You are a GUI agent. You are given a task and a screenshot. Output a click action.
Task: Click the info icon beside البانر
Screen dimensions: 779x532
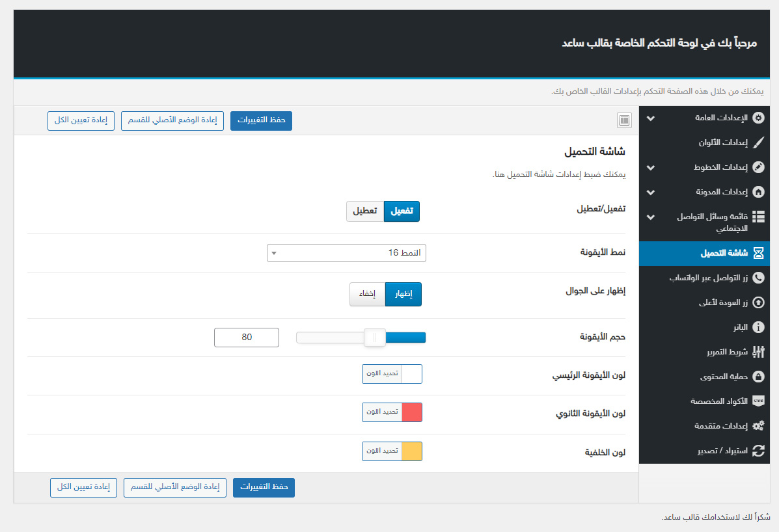pyautogui.click(x=758, y=327)
